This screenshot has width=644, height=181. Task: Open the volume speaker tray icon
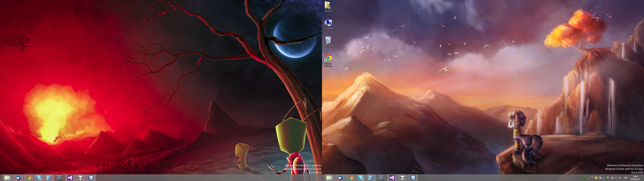click(x=620, y=178)
